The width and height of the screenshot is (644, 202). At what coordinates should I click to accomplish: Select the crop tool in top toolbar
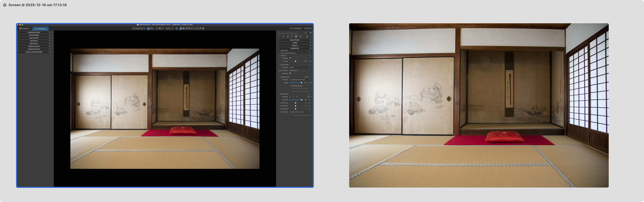tap(184, 28)
